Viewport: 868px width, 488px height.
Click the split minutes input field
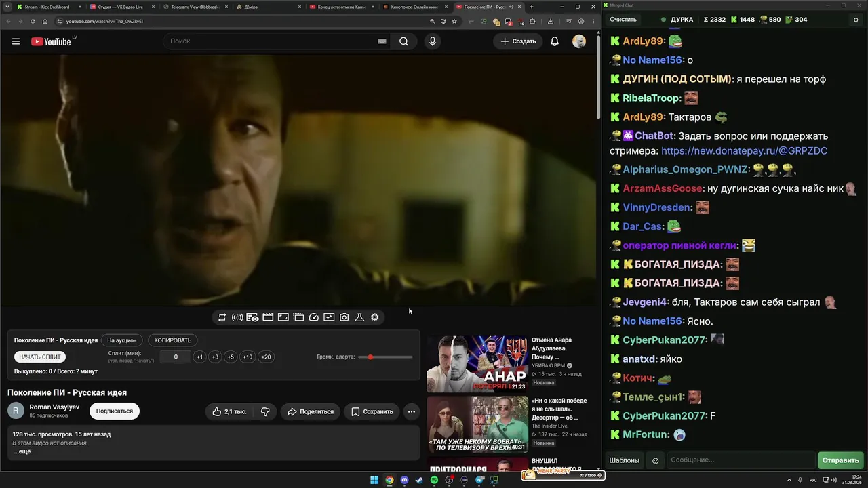(176, 357)
